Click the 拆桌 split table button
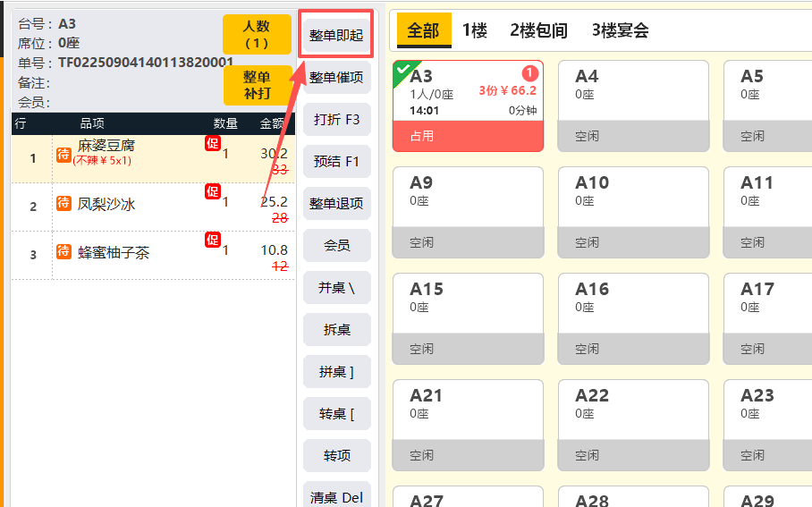Screen dimensions: 812x507 click(336, 329)
